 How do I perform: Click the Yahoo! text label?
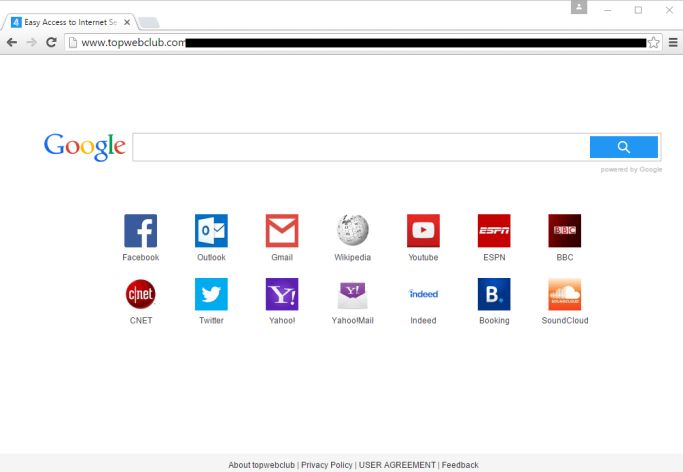click(x=282, y=320)
